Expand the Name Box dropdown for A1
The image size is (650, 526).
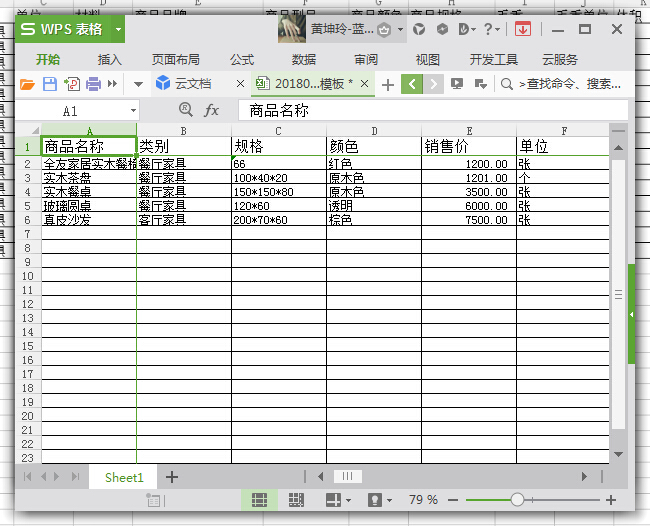133,111
